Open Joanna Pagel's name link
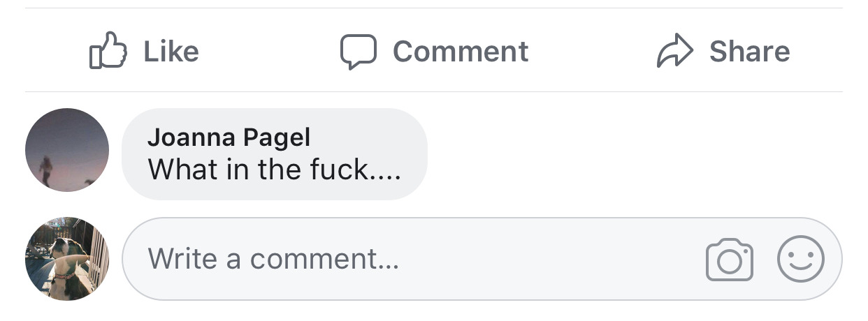 coord(229,137)
